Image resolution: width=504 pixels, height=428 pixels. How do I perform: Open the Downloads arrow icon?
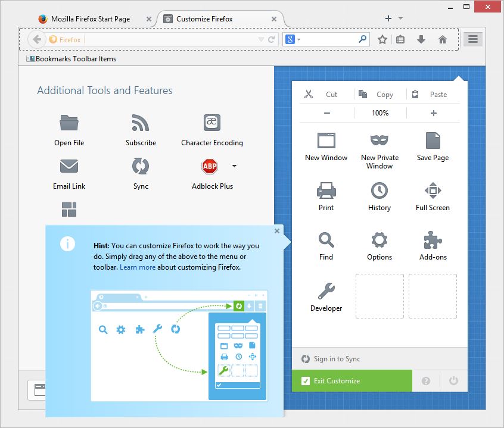pyautogui.click(x=421, y=39)
